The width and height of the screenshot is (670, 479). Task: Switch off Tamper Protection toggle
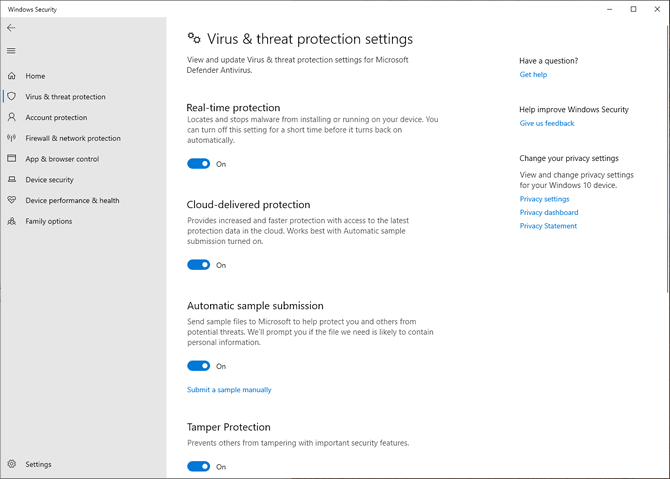198,466
